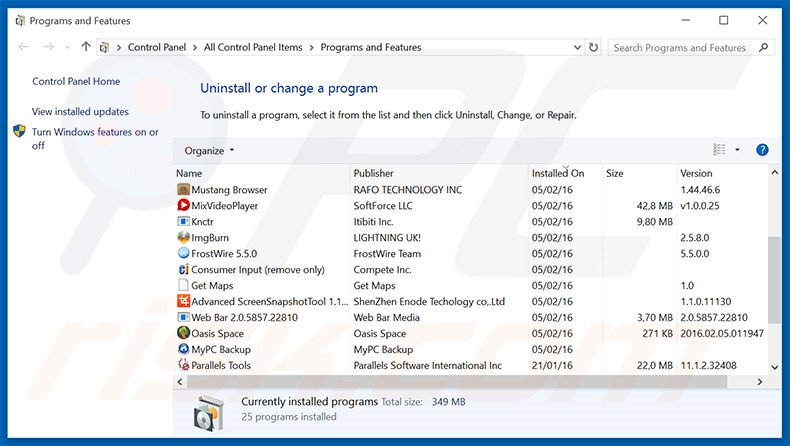Click the Advanced ScreenSnapshotTool icon
The image size is (790, 446).
[x=183, y=301]
